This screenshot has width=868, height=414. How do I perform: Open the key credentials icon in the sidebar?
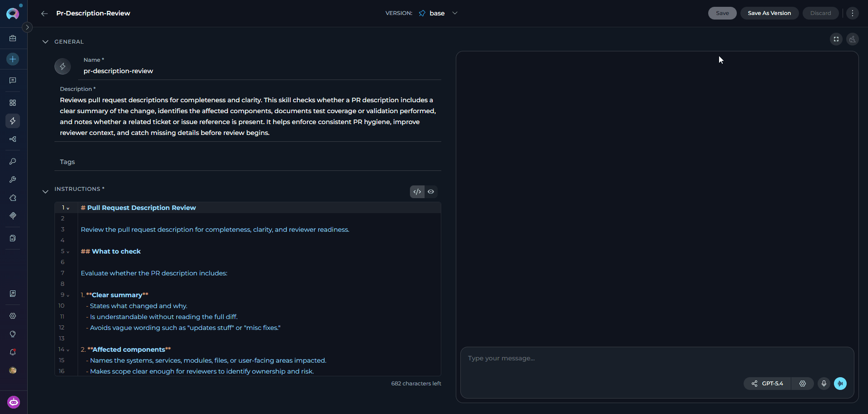[13, 161]
